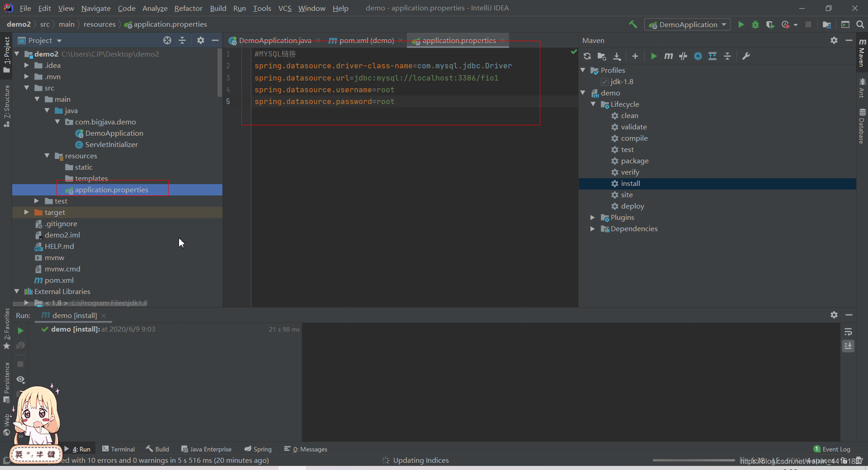Open the Java Enterprise tool window
The image size is (868, 470).
207,449
